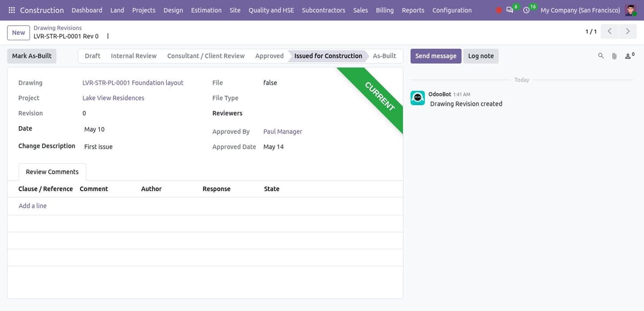Click the Mark As-Built button
The height and width of the screenshot is (311, 644).
tap(32, 56)
